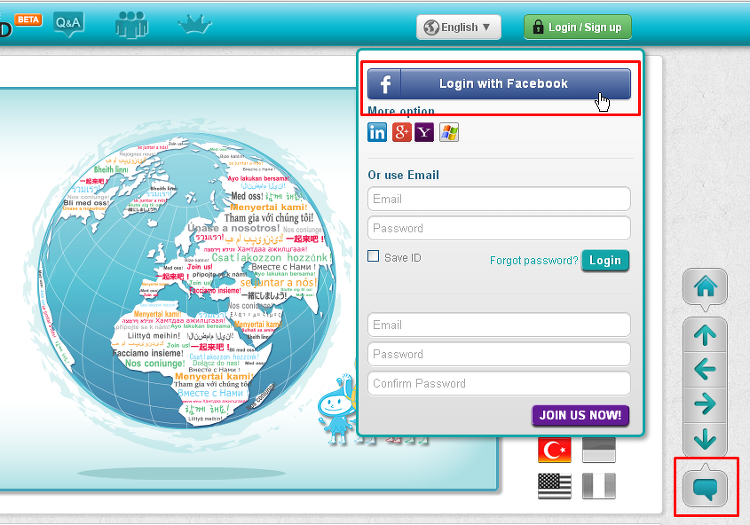Click the JOIN US NOW! button

[x=580, y=416]
